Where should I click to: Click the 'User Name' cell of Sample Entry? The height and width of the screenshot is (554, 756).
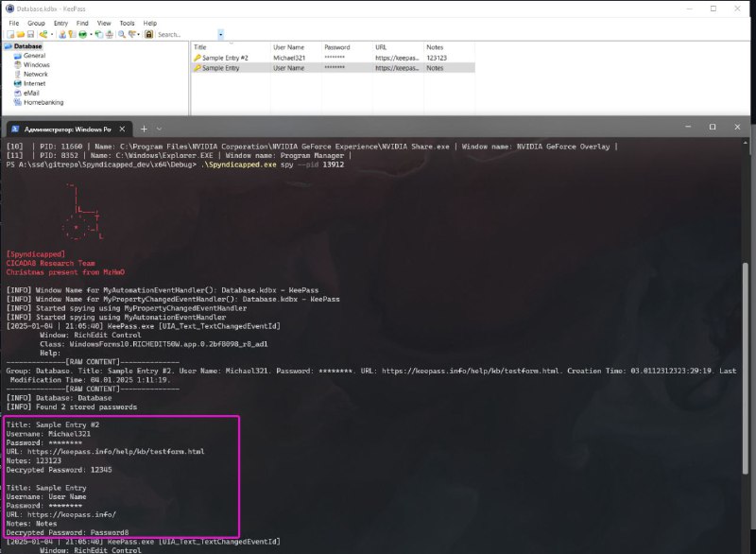coord(289,68)
